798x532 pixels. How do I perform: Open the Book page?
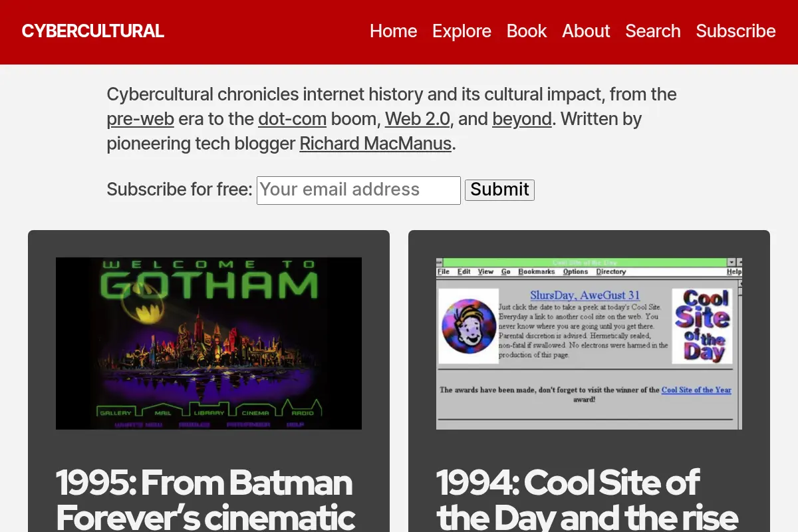pyautogui.click(x=527, y=31)
